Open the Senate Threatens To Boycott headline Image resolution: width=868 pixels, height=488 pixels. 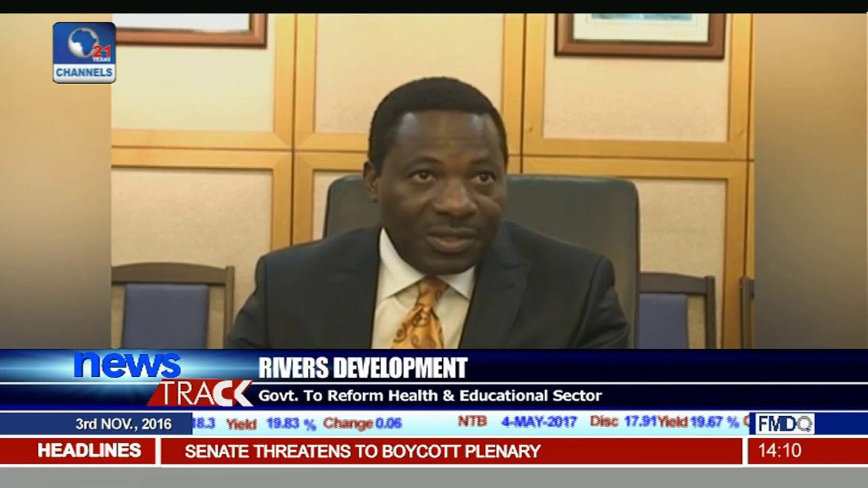[362, 451]
